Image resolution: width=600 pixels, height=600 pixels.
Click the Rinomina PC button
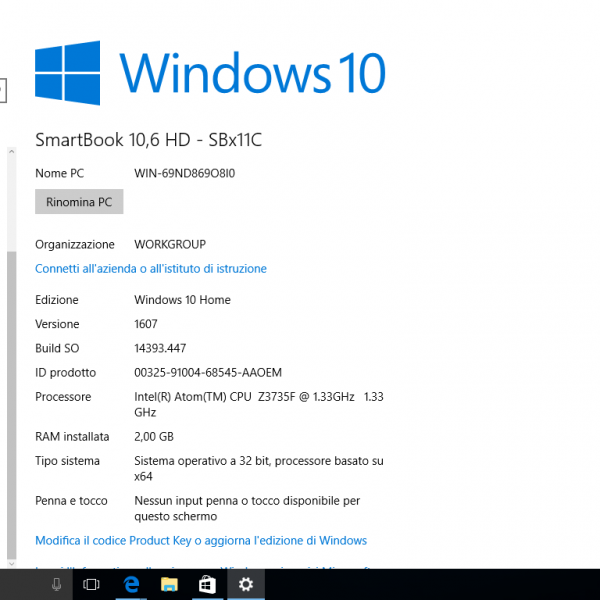click(79, 202)
